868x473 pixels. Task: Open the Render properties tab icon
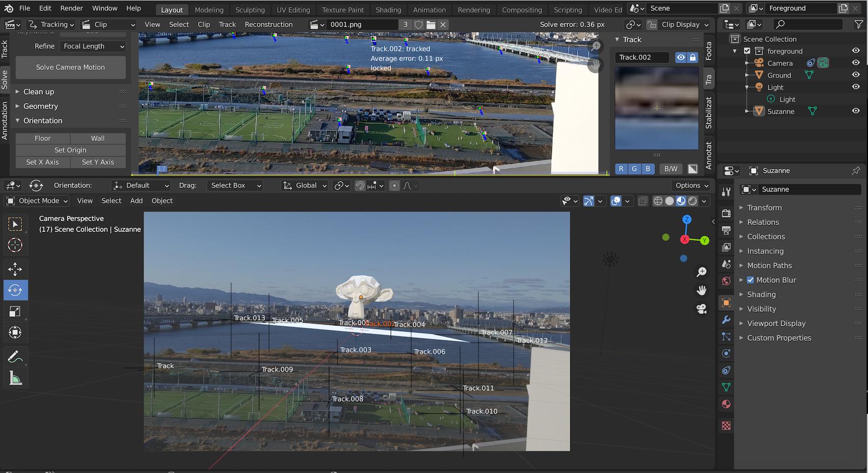tap(726, 213)
